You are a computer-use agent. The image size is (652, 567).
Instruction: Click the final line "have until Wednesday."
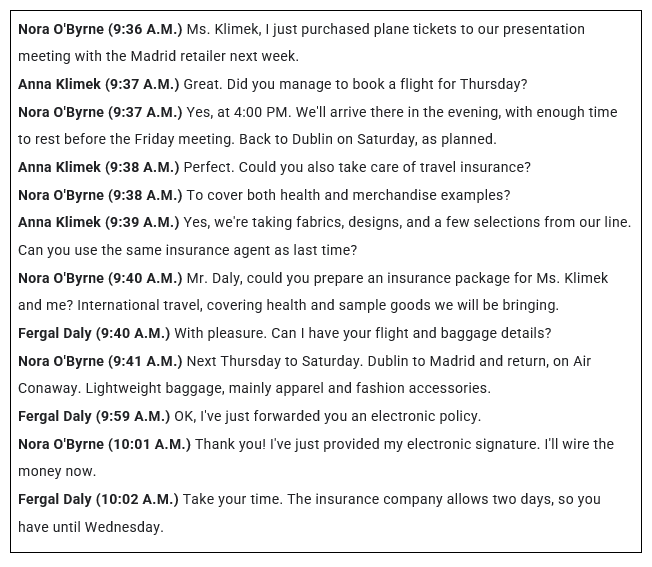coord(90,527)
